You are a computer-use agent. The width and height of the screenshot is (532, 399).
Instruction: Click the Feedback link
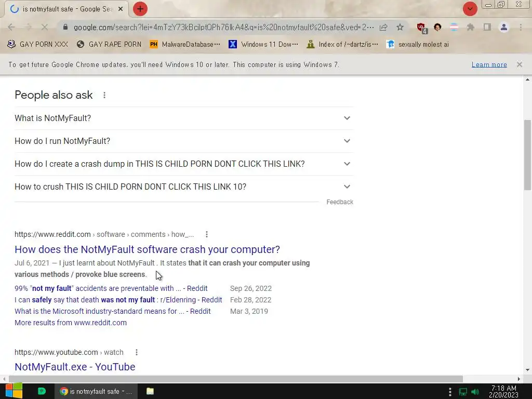coord(340,202)
